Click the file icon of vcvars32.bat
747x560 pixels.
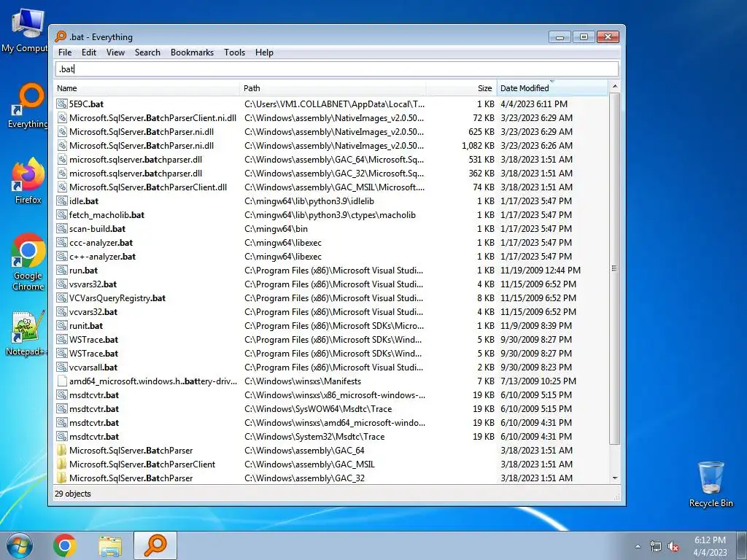coord(62,311)
